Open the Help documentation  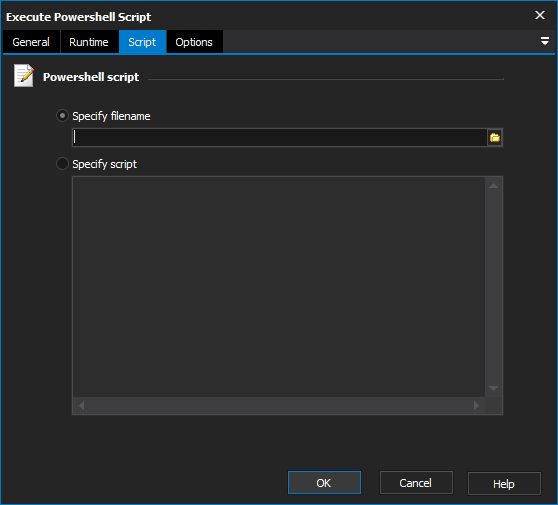pyautogui.click(x=504, y=483)
